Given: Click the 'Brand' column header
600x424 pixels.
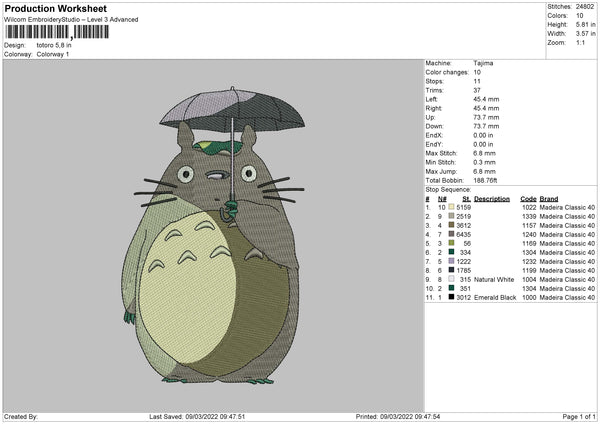Looking at the screenshot, I should (549, 199).
